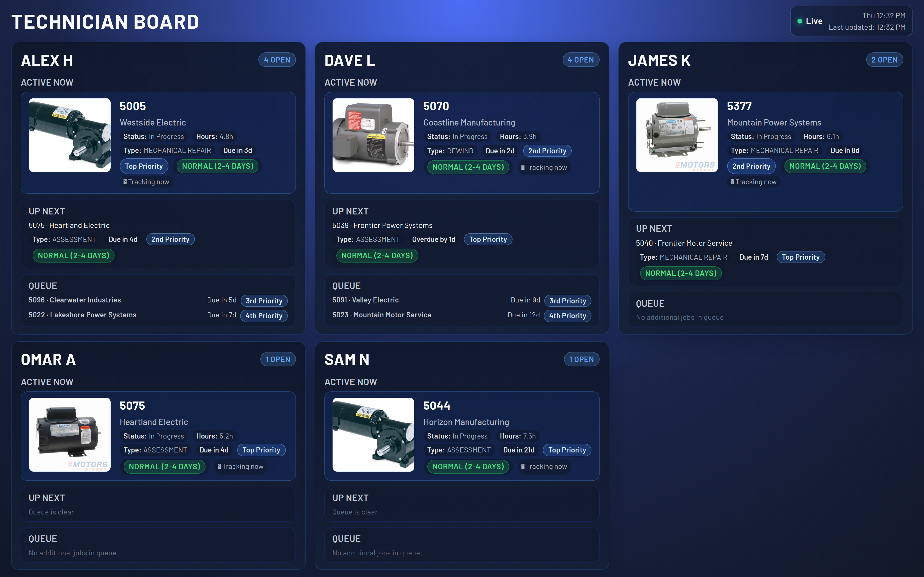Click the 4th Priority tag for Lakeshore Power Systems
924x577 pixels.
(x=263, y=316)
